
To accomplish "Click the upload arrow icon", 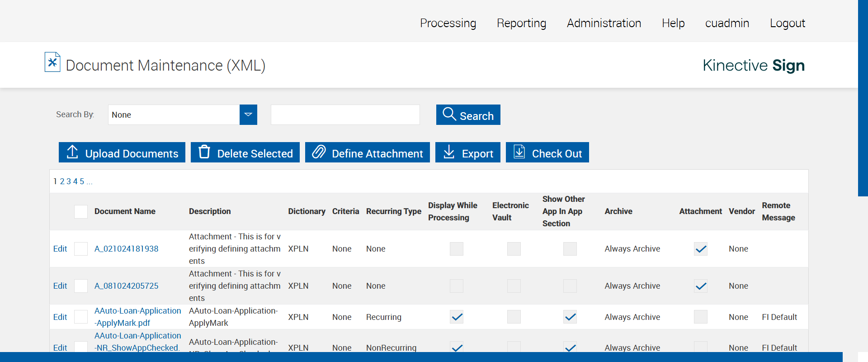I will point(72,152).
